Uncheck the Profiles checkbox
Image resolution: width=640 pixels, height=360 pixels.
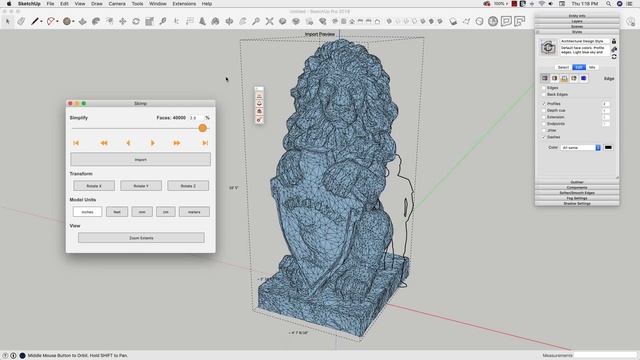tap(544, 104)
